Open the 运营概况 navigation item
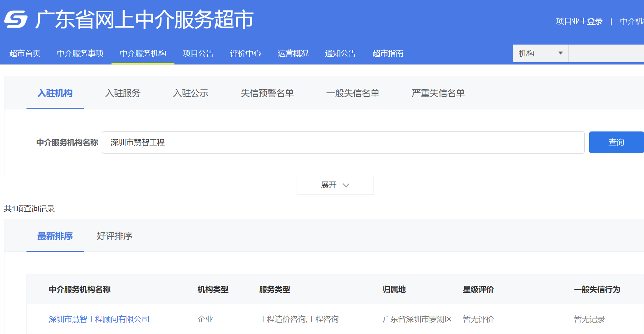The image size is (644, 334). tap(293, 53)
